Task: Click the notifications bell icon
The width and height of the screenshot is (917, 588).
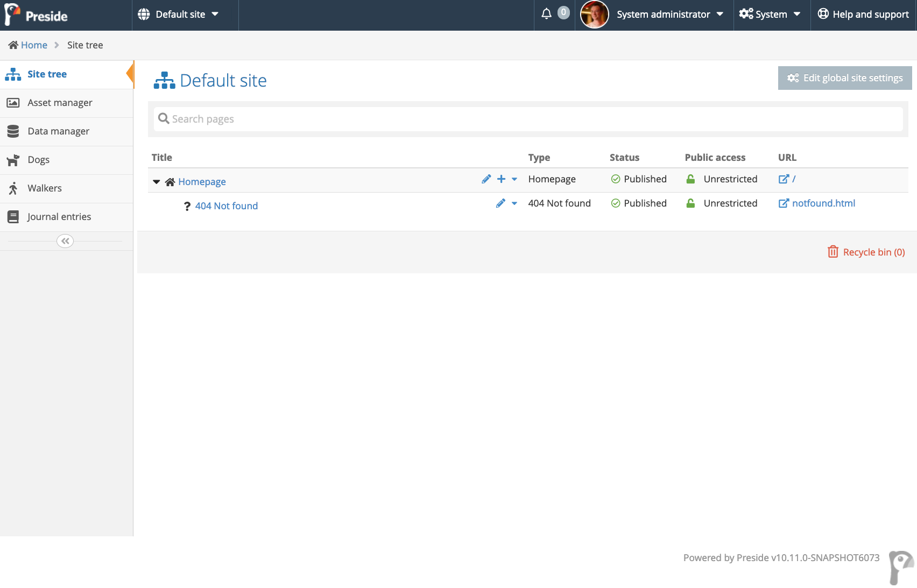Action: pyautogui.click(x=546, y=14)
